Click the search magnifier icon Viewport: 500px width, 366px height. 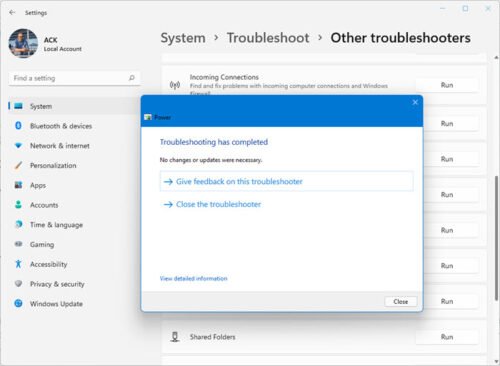coord(132,78)
